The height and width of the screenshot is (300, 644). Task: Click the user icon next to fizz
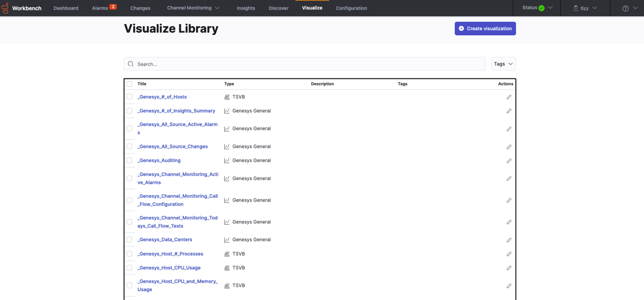tap(576, 8)
